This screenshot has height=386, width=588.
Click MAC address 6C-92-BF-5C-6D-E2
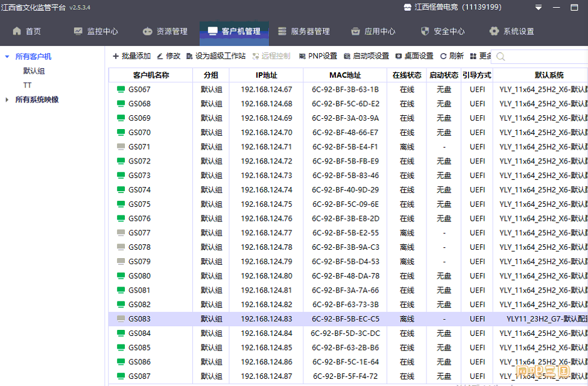[x=346, y=104]
